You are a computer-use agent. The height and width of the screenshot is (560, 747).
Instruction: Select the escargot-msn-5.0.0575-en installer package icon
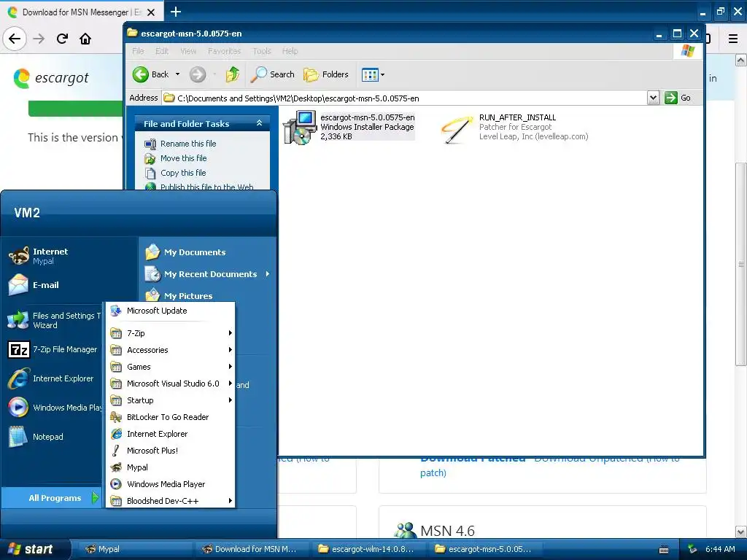pyautogui.click(x=299, y=127)
